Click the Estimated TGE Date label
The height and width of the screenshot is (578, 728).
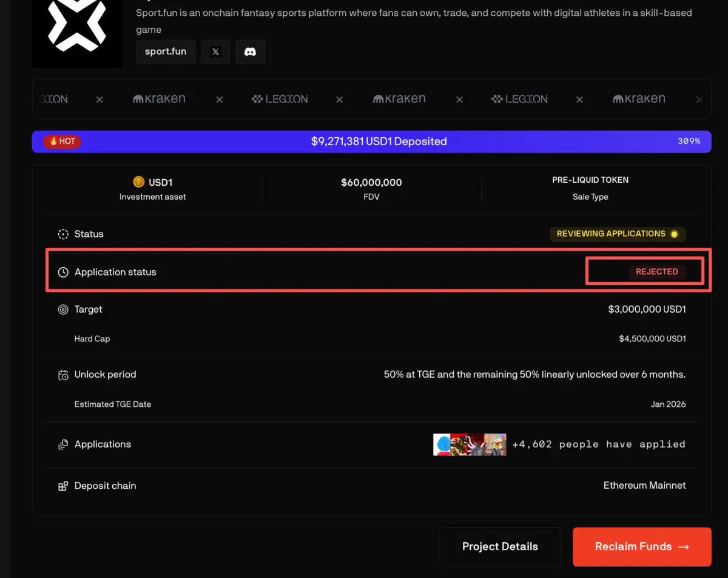click(113, 404)
